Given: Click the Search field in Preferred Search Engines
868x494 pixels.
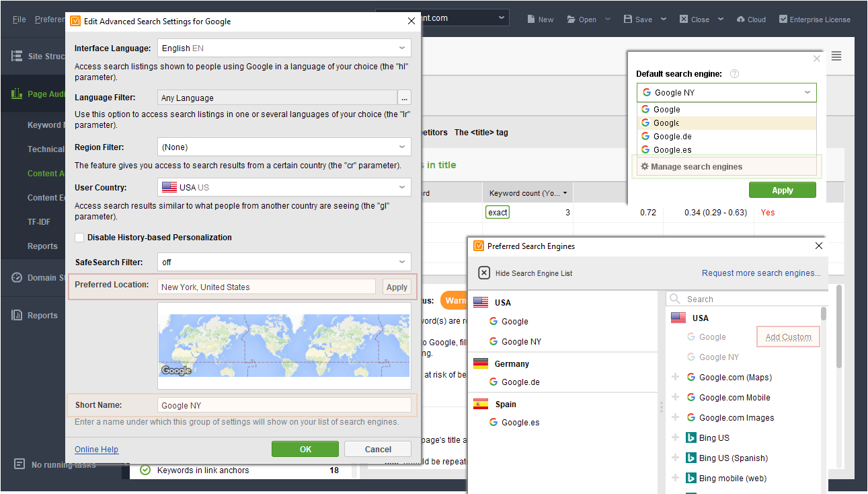Looking at the screenshot, I should click(x=746, y=299).
